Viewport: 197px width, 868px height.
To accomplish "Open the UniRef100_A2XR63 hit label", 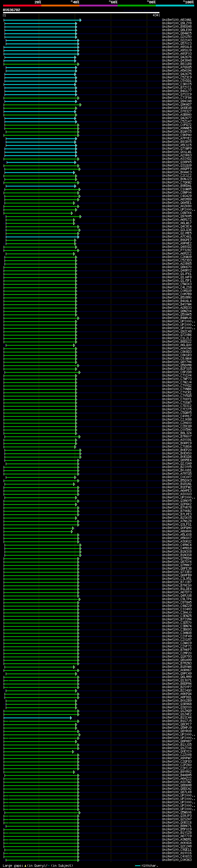I will [176, 155].
